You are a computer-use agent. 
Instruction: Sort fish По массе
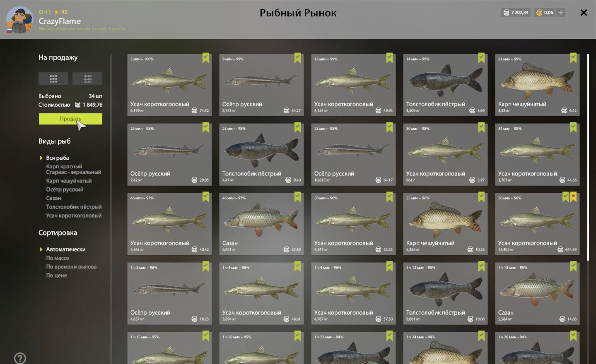coord(58,258)
